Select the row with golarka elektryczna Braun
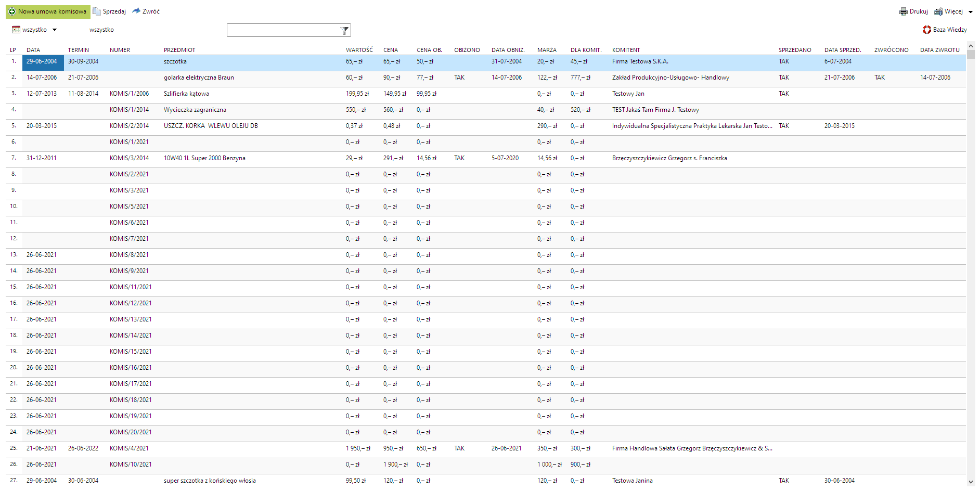This screenshot has width=980, height=491. point(199,77)
